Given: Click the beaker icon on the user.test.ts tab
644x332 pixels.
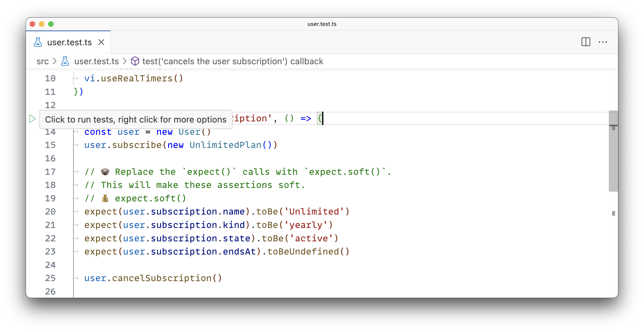Looking at the screenshot, I should (38, 42).
